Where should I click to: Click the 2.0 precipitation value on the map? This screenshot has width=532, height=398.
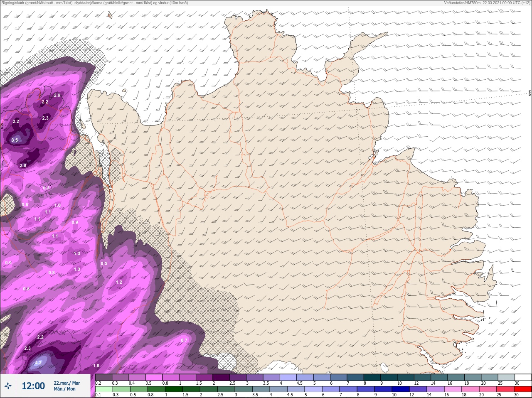(57, 95)
